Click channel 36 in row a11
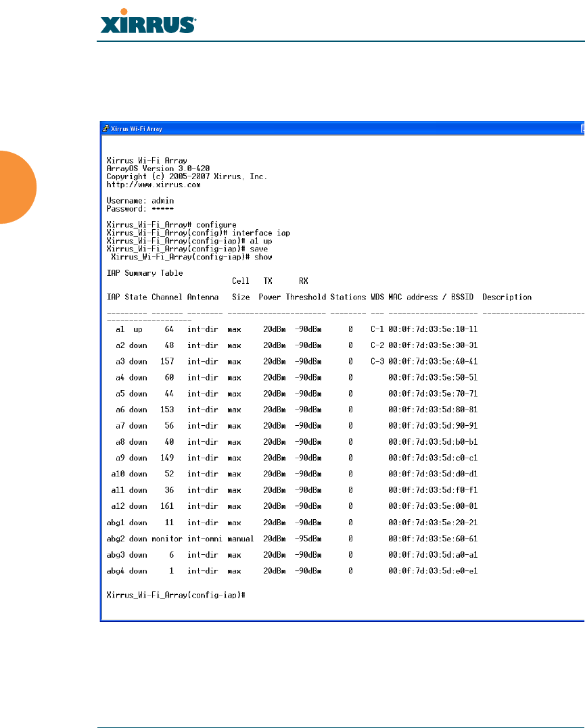The width and height of the screenshot is (585, 728). [x=169, y=490]
